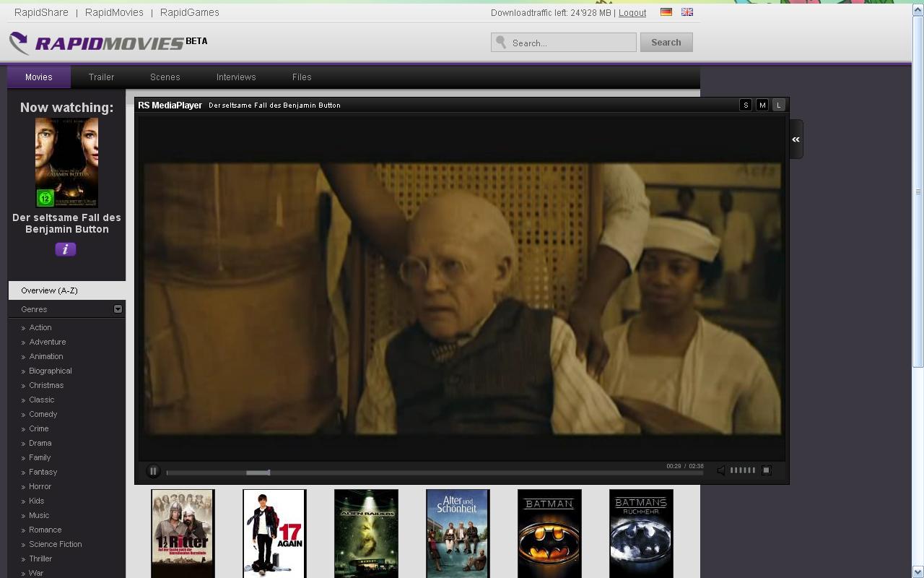Select the Fantasy genre
The width and height of the screenshot is (924, 578).
[43, 472]
